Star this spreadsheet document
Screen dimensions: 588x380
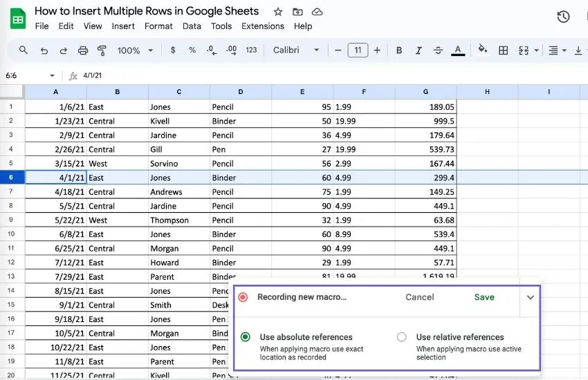(278, 12)
